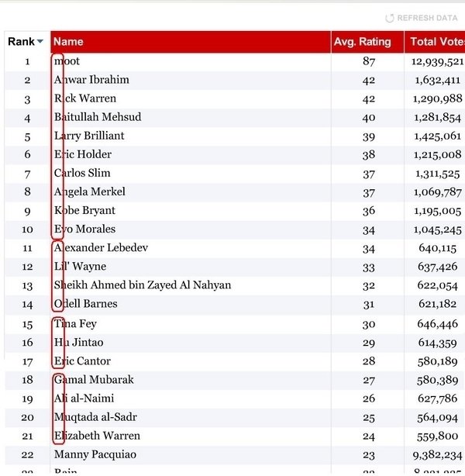Select the Rick Warren row name
Viewport: 465px width, 476px height.
pos(85,98)
